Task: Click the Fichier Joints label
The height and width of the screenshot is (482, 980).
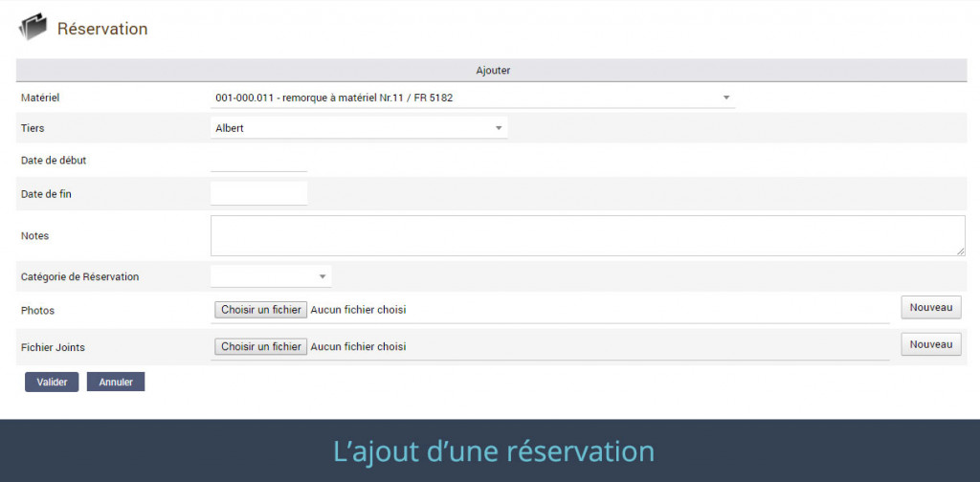Action: pyautogui.click(x=53, y=347)
